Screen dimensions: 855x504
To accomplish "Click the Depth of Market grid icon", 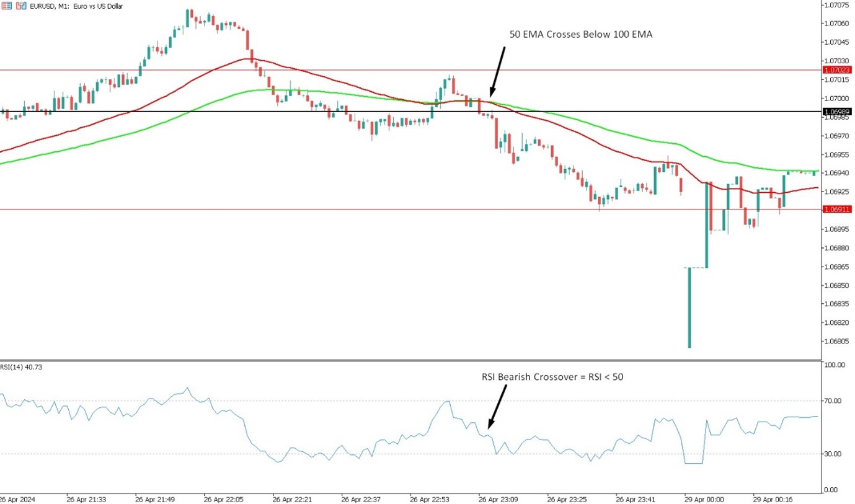I will pyautogui.click(x=6, y=6).
